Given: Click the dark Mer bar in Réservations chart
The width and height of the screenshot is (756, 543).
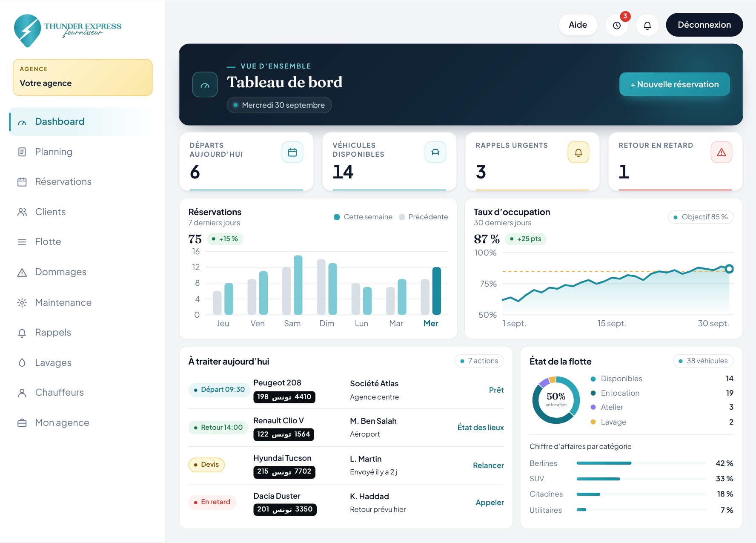Looking at the screenshot, I should (437, 291).
